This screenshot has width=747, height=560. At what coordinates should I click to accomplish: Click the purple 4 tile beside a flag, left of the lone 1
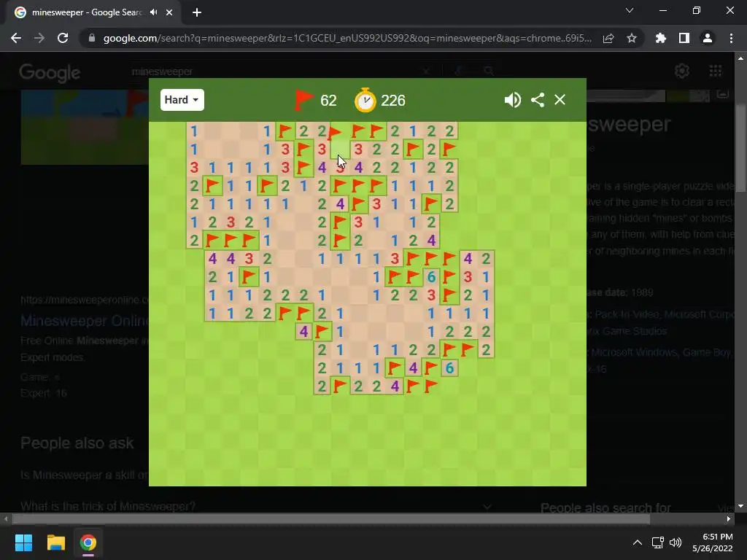[303, 331]
